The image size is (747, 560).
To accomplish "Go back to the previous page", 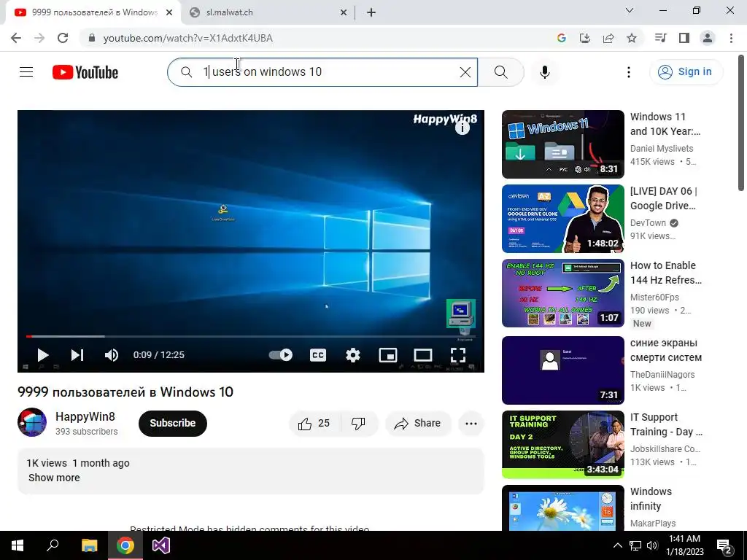I will click(16, 38).
